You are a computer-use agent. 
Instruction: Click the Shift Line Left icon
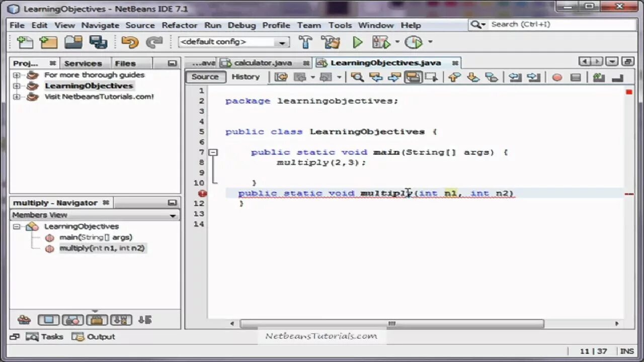point(515,77)
